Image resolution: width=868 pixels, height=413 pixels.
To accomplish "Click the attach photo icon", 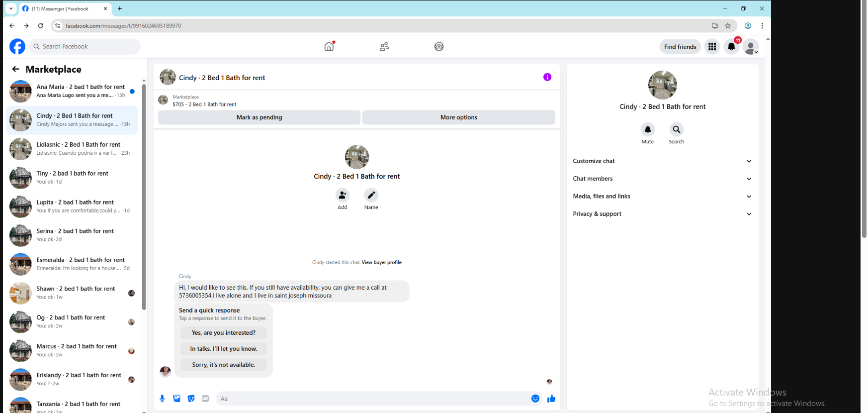I will (x=176, y=399).
